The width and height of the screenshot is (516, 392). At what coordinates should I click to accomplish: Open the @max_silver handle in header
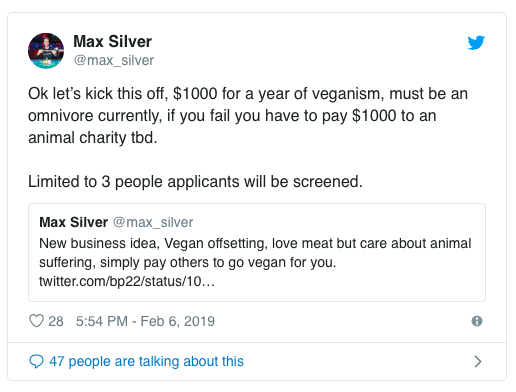click(x=114, y=60)
